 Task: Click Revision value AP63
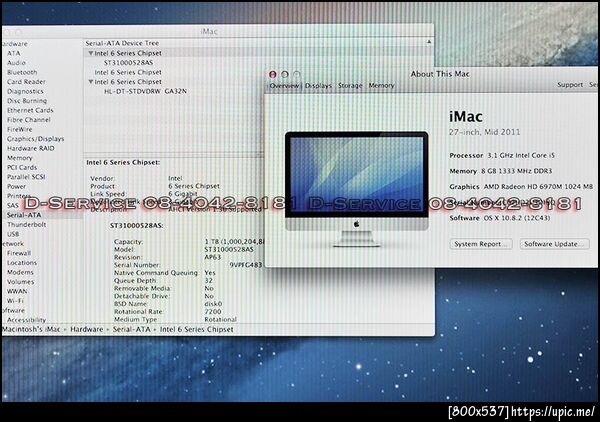[x=212, y=257]
